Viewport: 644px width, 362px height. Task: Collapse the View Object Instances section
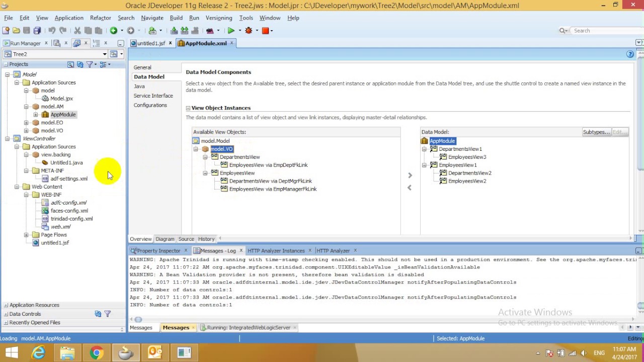point(188,108)
